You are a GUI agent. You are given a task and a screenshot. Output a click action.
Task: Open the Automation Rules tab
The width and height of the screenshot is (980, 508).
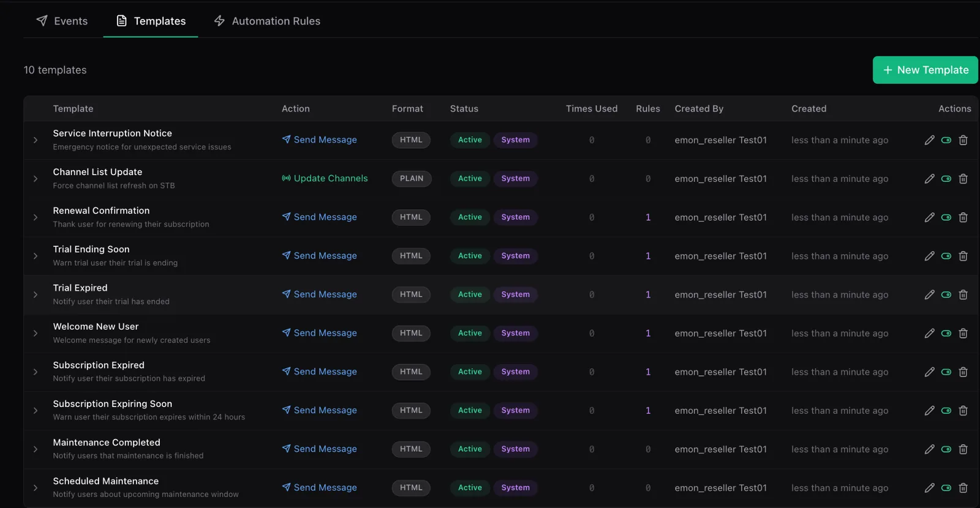click(x=267, y=21)
